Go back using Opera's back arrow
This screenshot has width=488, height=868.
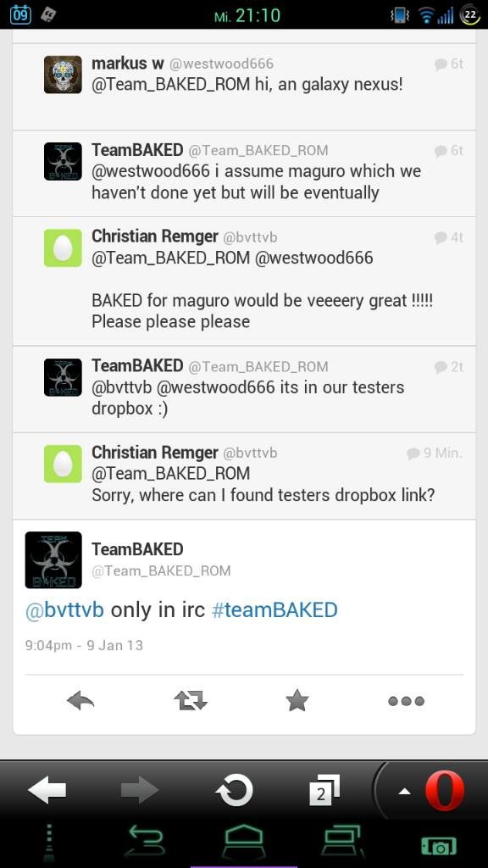[x=47, y=789]
